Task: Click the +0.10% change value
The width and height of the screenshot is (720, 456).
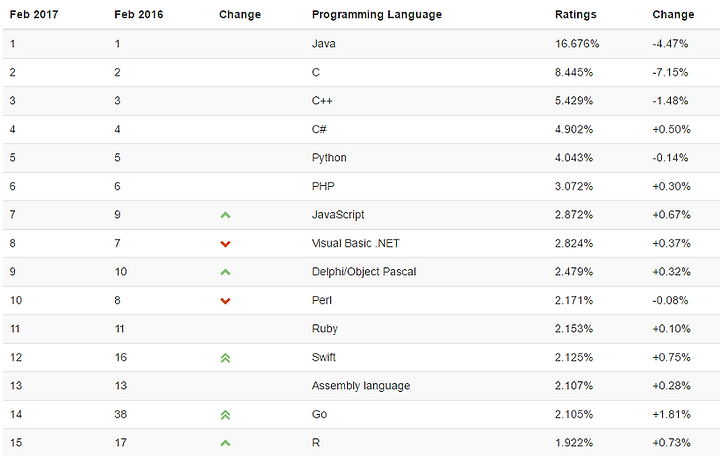Action: click(x=671, y=328)
